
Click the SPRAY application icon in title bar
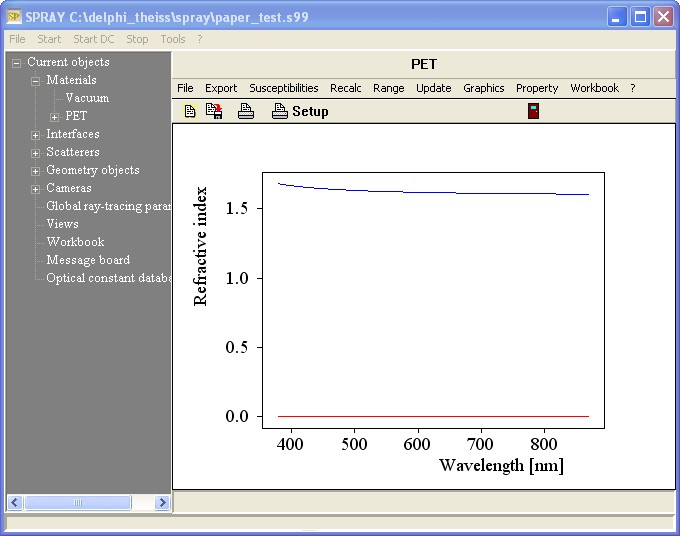(x=15, y=16)
